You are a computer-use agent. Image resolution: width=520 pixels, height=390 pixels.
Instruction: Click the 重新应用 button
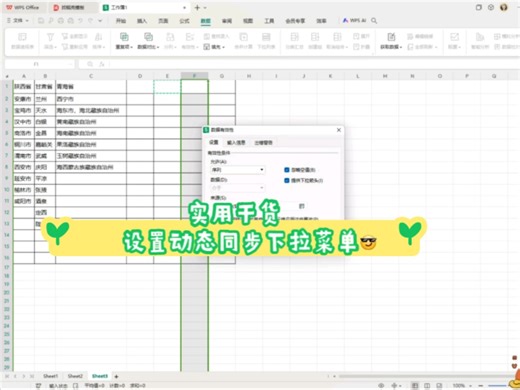pos(75,47)
